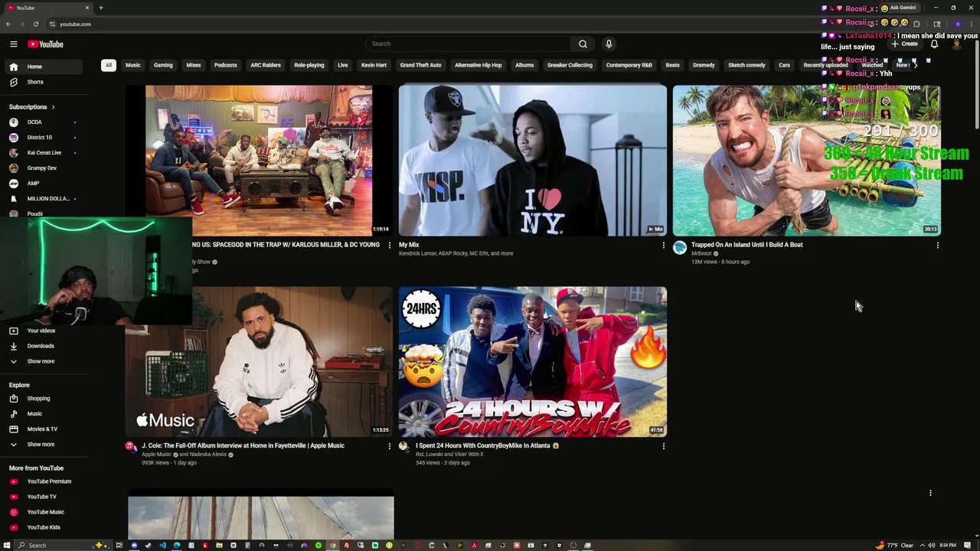Image resolution: width=980 pixels, height=551 pixels.
Task: Open more options for J. Cole video
Action: [389, 446]
